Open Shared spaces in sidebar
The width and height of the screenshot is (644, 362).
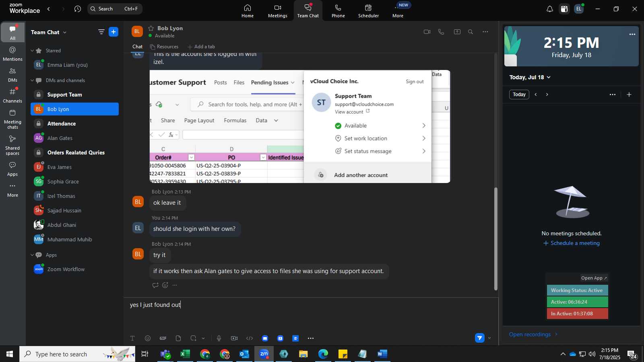click(x=12, y=145)
